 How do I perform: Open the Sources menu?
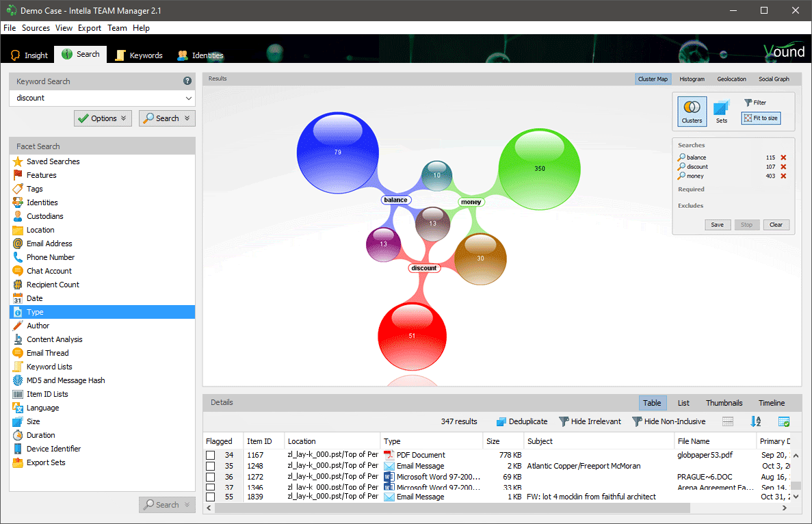pos(36,28)
